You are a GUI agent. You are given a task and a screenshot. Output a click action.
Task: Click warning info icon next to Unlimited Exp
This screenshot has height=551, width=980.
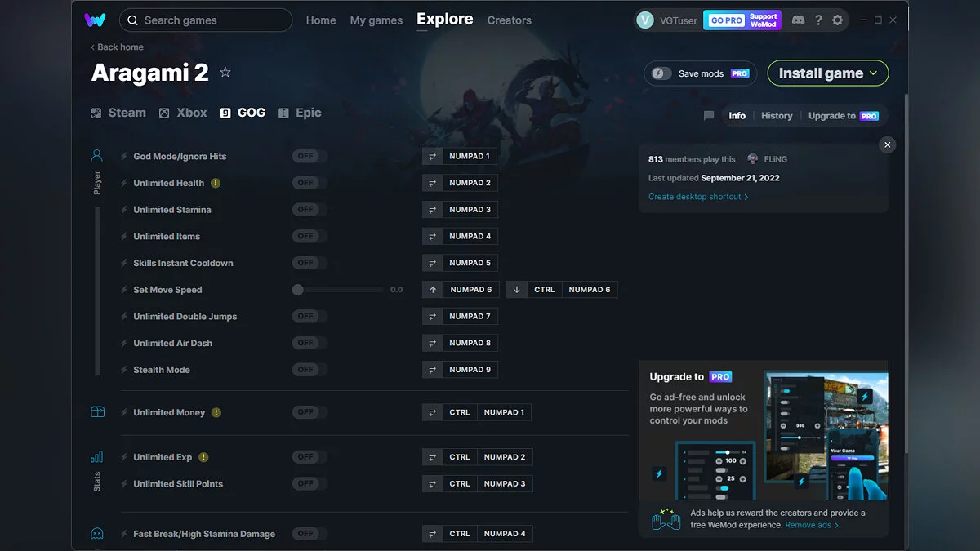[203, 457]
